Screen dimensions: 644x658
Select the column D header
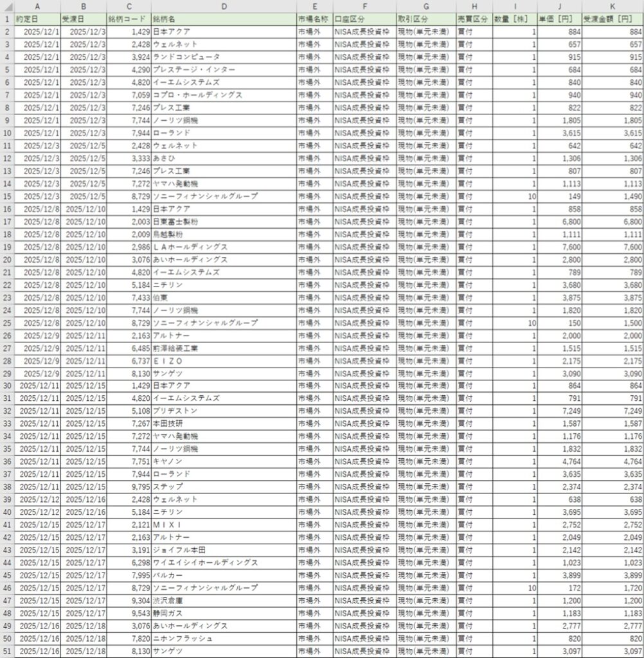[223, 6]
